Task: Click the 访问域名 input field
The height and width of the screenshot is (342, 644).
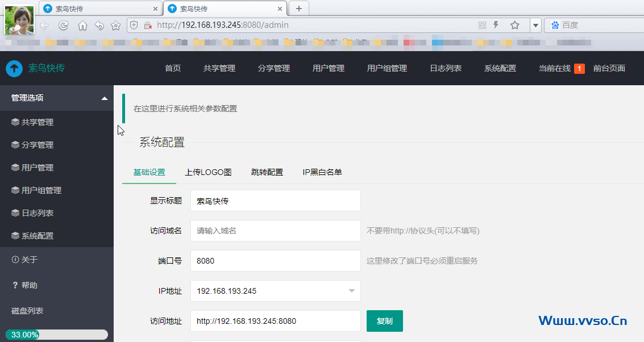Action: [275, 231]
